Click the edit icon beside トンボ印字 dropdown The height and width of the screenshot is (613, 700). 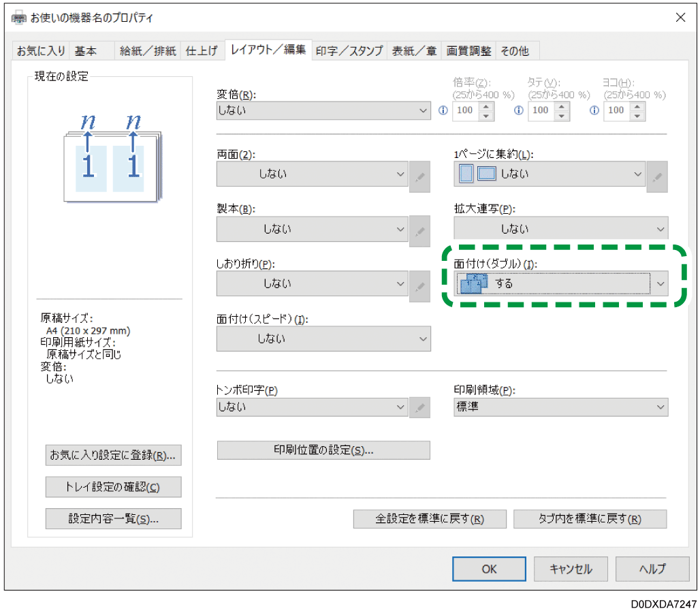[419, 407]
